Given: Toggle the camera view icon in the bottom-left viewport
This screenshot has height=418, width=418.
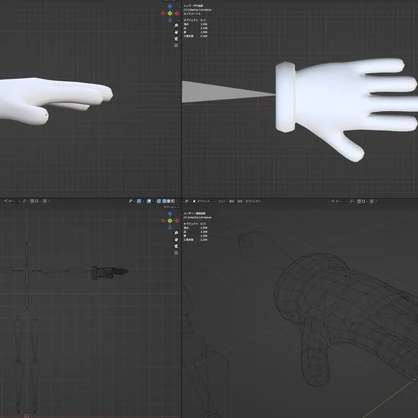Looking at the screenshot, I should click(x=176, y=246).
